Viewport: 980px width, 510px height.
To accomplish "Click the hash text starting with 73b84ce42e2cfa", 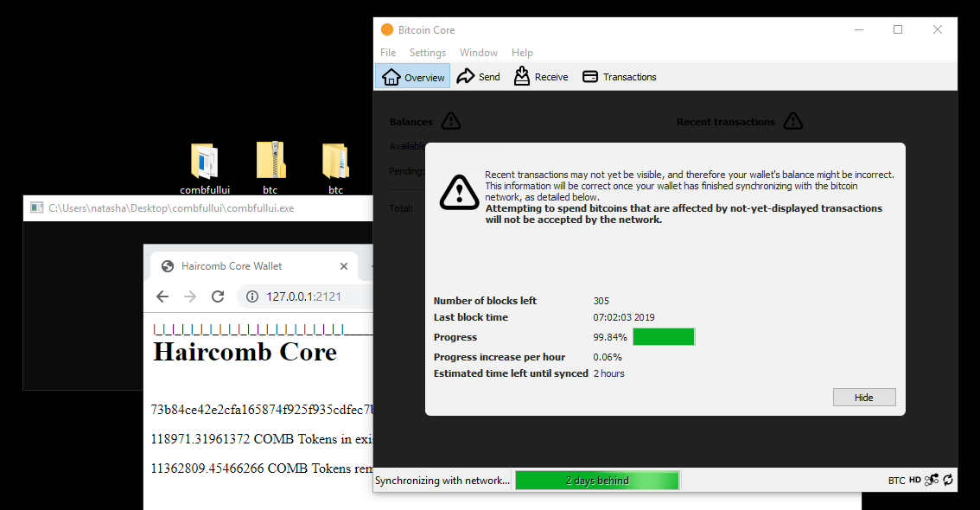I will tap(262, 410).
